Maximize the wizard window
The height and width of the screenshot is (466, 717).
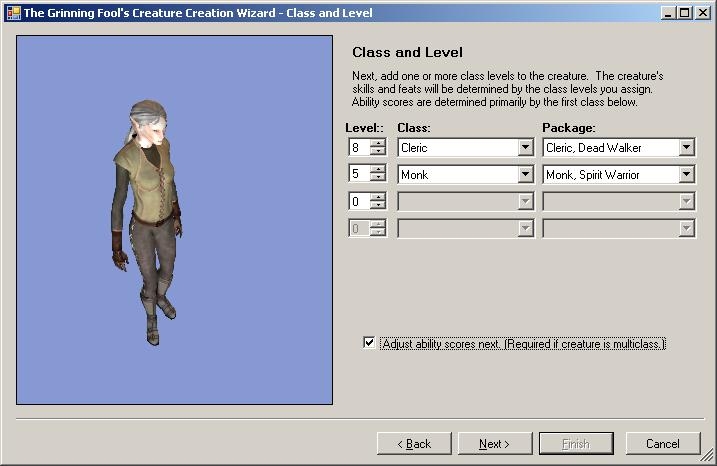pyautogui.click(x=683, y=13)
